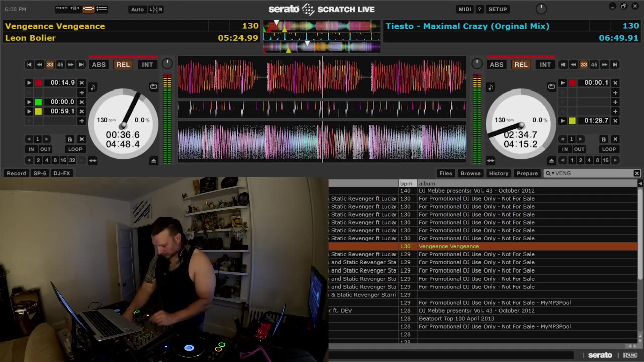Set loop OUT point on left deck
The width and height of the screenshot is (644, 362).
[x=45, y=149]
